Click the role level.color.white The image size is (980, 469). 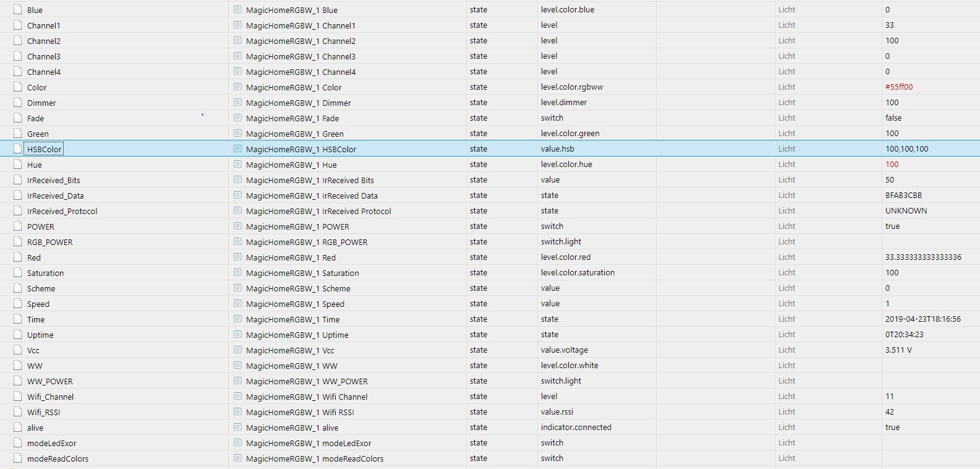[x=569, y=366]
